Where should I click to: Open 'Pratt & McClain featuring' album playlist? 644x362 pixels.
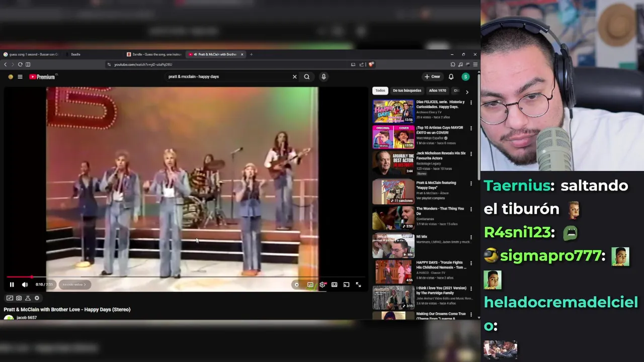click(393, 192)
